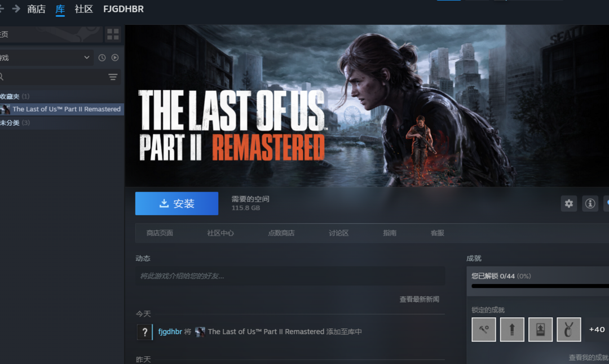The width and height of the screenshot is (609, 364).
Task: Select the first locked achievement icon
Action: coord(484,330)
